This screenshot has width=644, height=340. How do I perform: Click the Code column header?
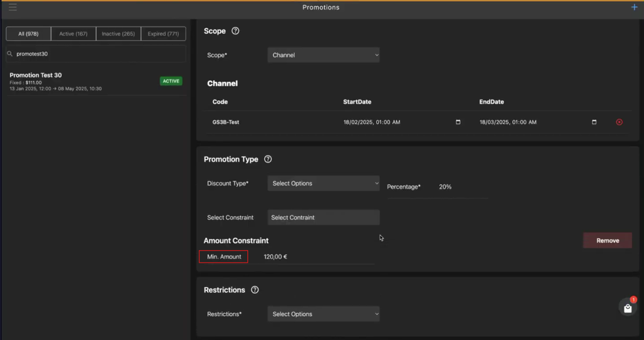point(219,101)
